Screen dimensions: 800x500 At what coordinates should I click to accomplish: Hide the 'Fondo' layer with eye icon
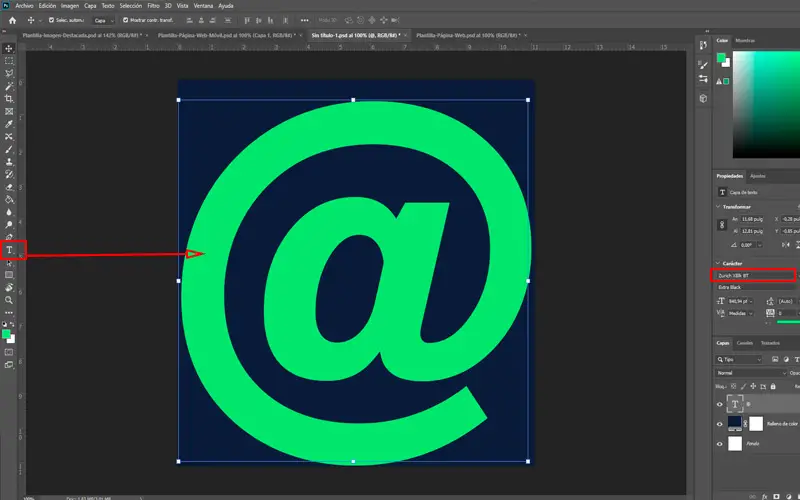pos(720,442)
